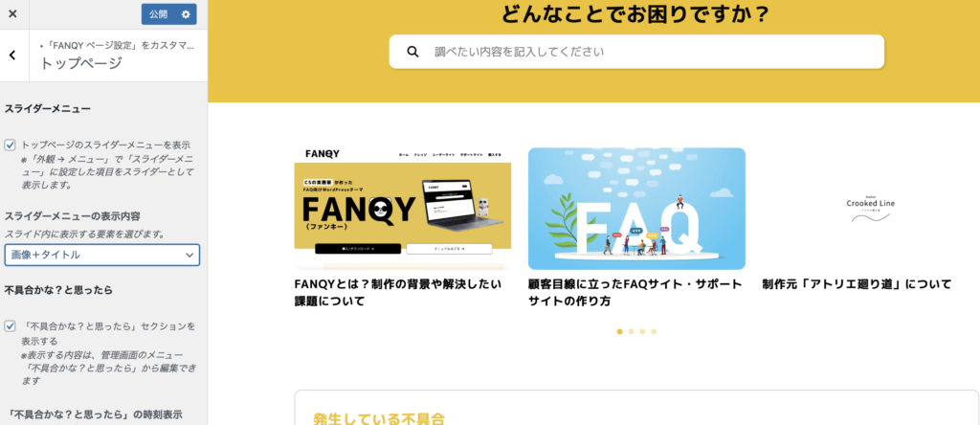Click the search magnifier icon
The height and width of the screenshot is (425, 980).
[412, 52]
